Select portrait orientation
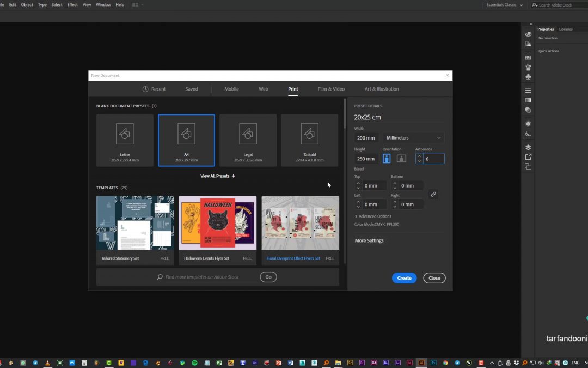Screen dimensions: 588x368 click(x=387, y=159)
